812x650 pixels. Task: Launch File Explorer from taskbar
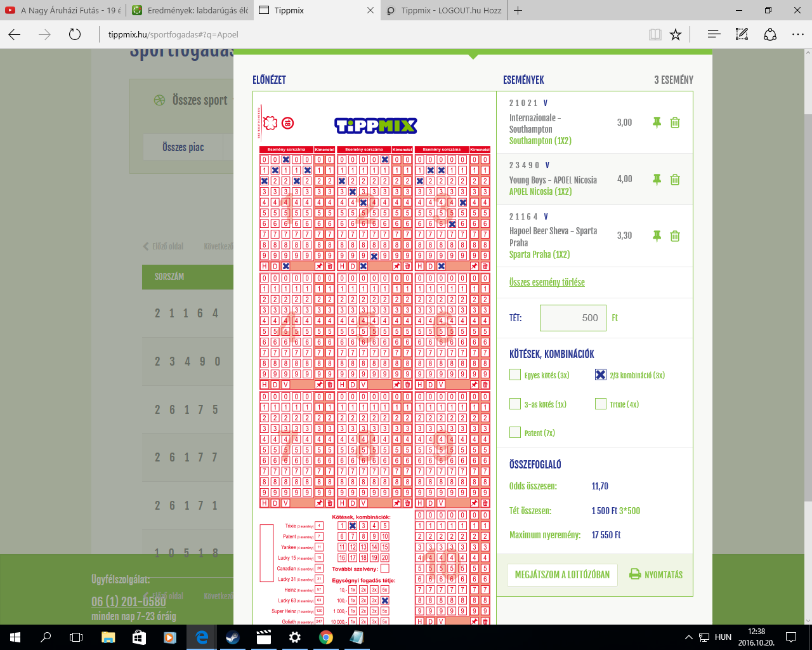click(x=108, y=637)
